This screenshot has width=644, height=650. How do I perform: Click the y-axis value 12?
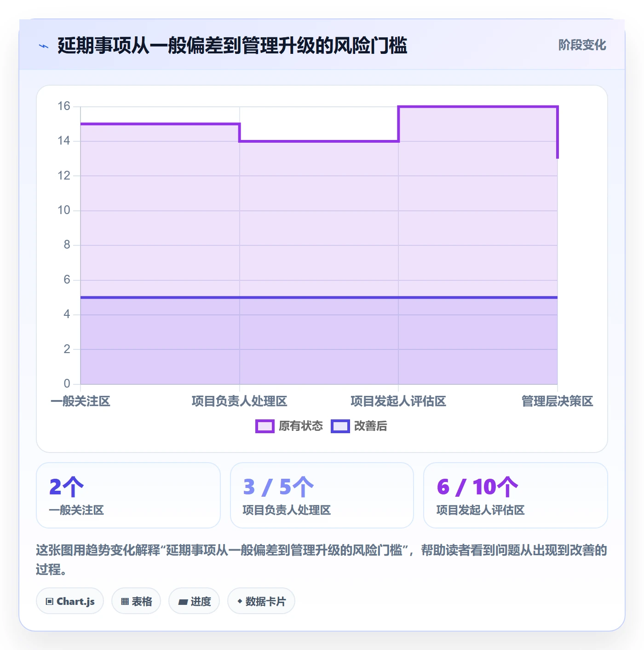tap(64, 176)
